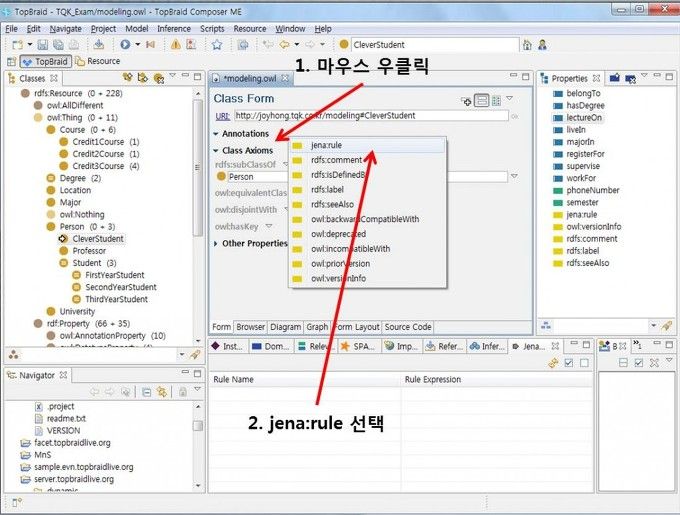This screenshot has width=680, height=515.
Task: Open the dropdown arrow right of Person field
Action: [x=514, y=176]
